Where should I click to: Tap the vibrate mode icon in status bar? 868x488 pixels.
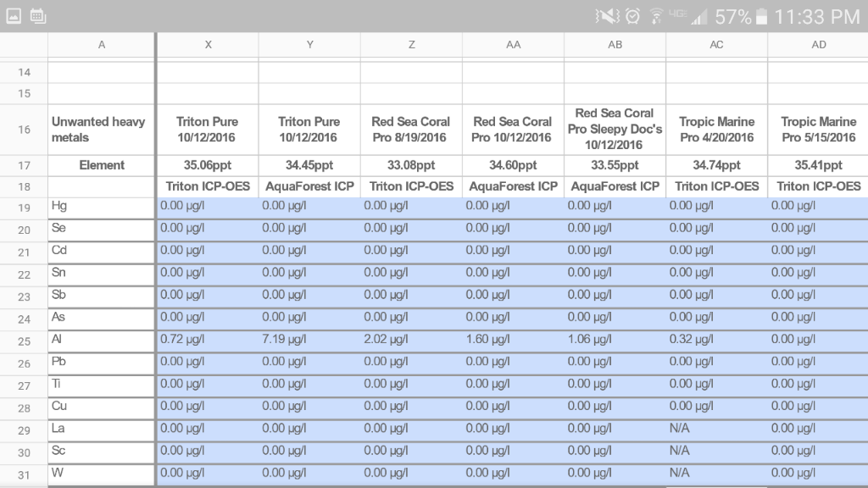pos(607,17)
